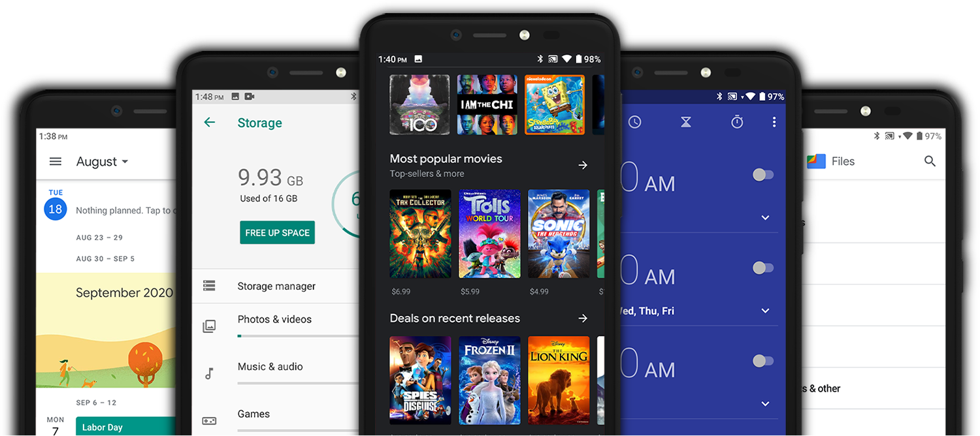The image size is (980, 436).
Task: Click the Photos & videos usage bar
Action: pyautogui.click(x=298, y=336)
